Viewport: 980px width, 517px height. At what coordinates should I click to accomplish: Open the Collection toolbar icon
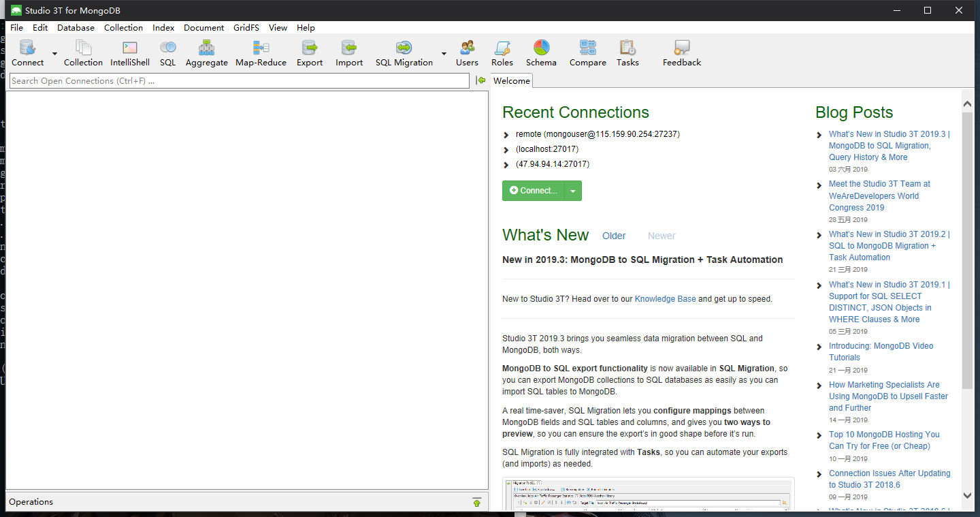pyautogui.click(x=83, y=48)
